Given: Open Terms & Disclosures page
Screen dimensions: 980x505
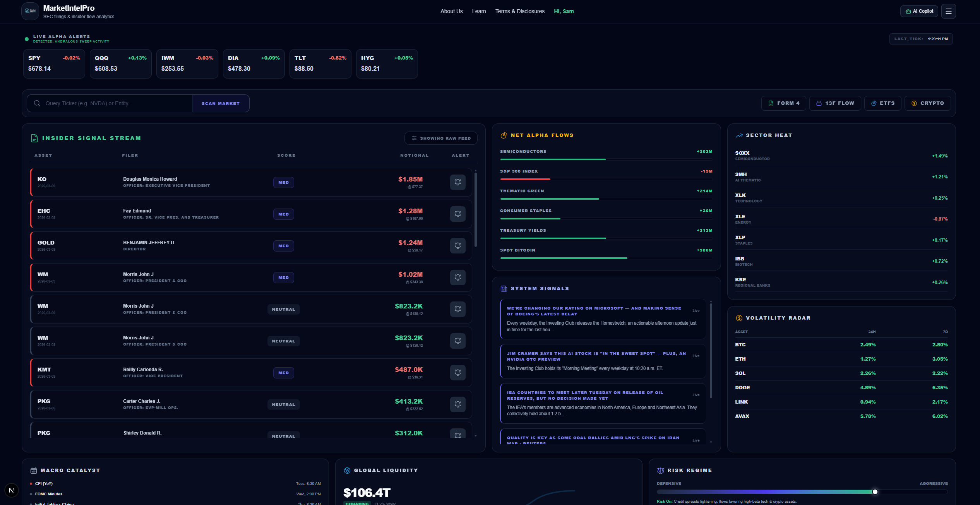Looking at the screenshot, I should (520, 11).
